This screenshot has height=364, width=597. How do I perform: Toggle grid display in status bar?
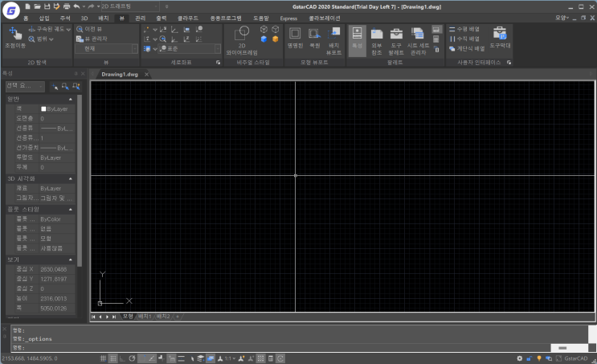coord(113,358)
